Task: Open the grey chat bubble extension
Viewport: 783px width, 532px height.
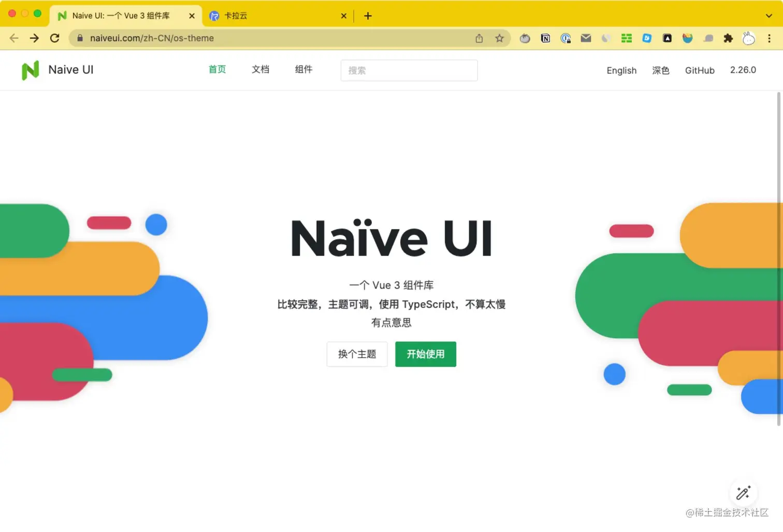Action: point(708,38)
